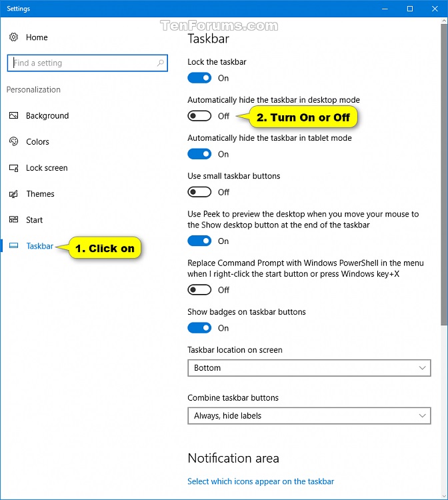Click the vertical scrollbar thumb
The height and width of the screenshot is (500, 448).
[444, 175]
